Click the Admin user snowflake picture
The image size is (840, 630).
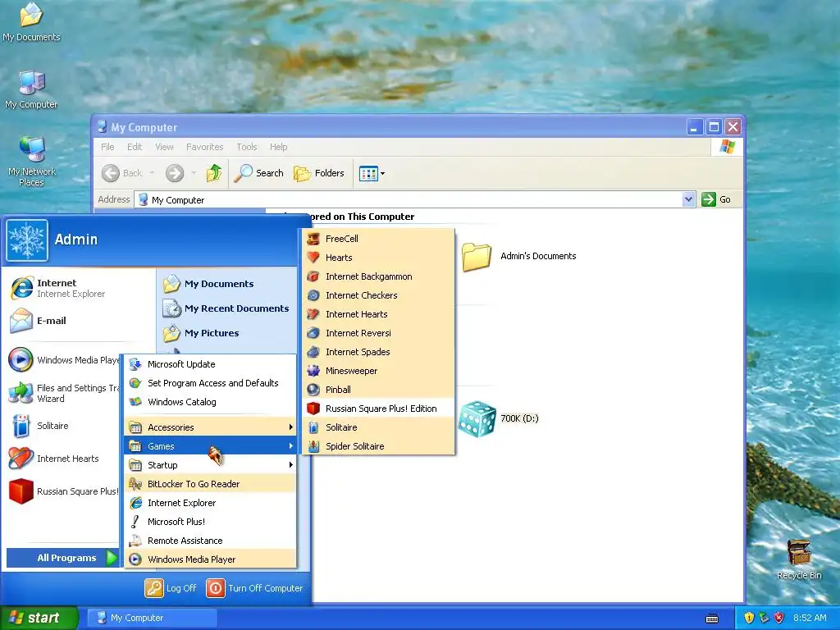click(x=27, y=240)
